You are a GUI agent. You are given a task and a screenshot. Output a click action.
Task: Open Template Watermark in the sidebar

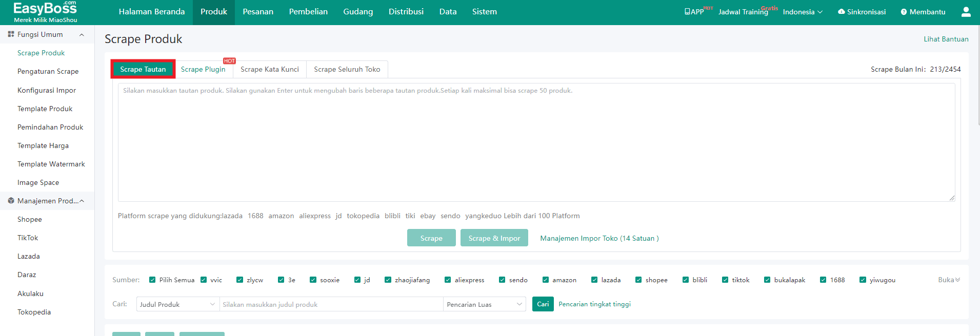point(51,164)
